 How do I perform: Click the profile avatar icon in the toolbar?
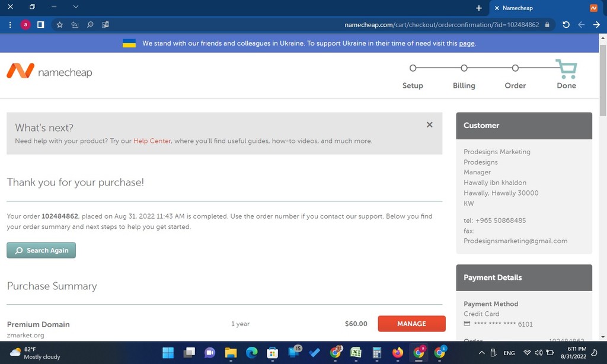pos(25,25)
